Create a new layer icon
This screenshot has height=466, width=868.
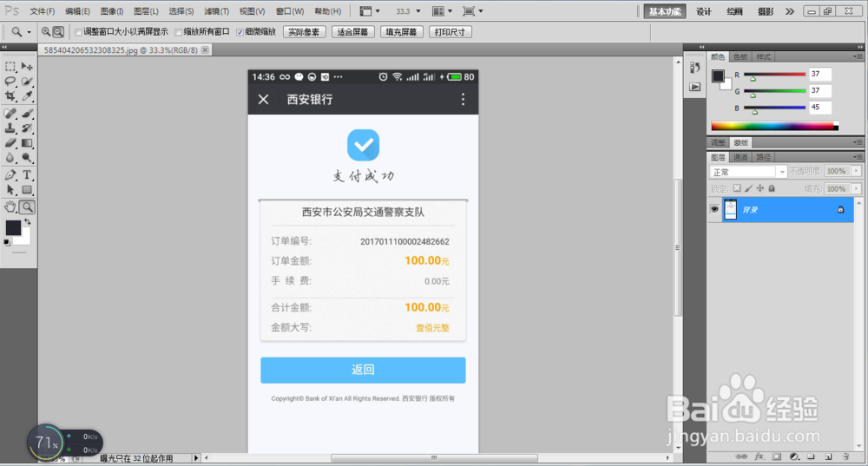828,456
